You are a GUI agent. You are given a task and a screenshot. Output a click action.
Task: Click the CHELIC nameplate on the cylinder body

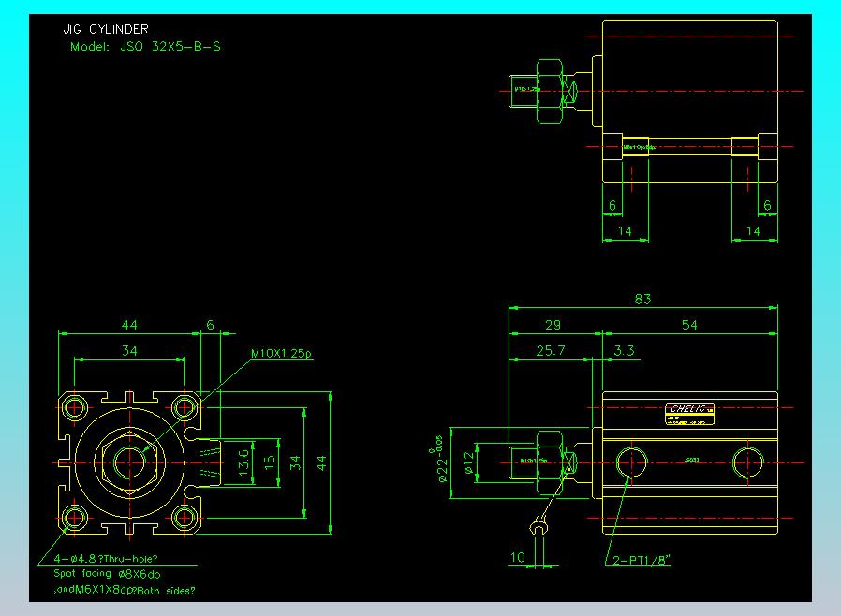(x=689, y=409)
